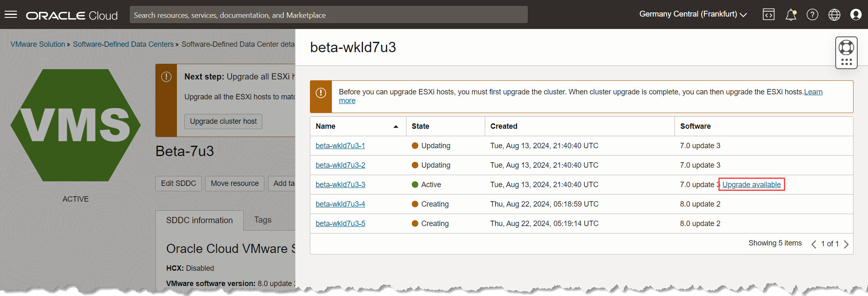Open the Cloud Shell developer tools icon
This screenshot has height=296, width=868.
pos(769,15)
